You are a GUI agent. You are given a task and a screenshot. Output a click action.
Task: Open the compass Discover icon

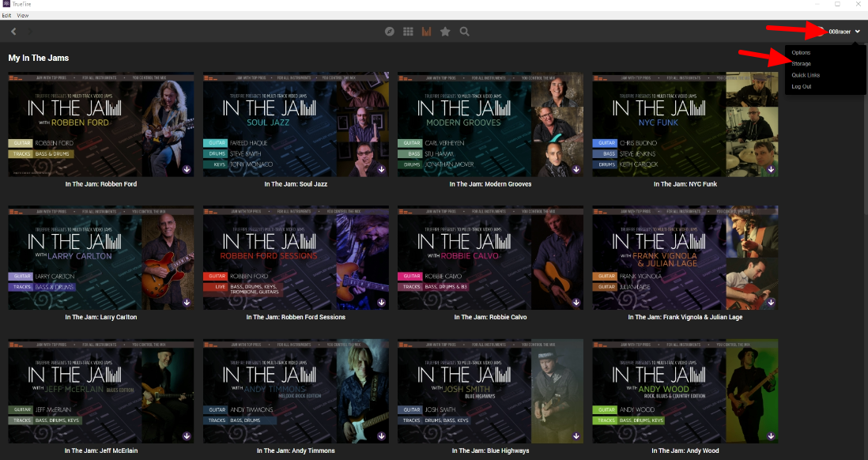click(x=390, y=32)
